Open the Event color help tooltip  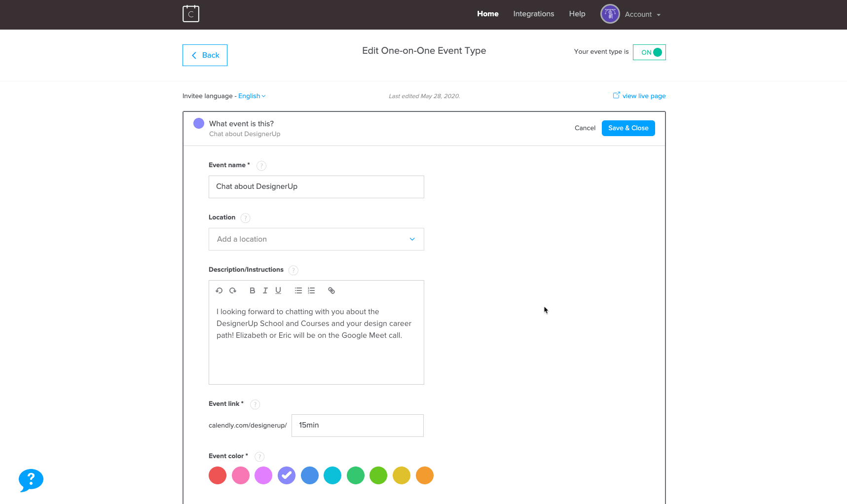click(x=259, y=457)
